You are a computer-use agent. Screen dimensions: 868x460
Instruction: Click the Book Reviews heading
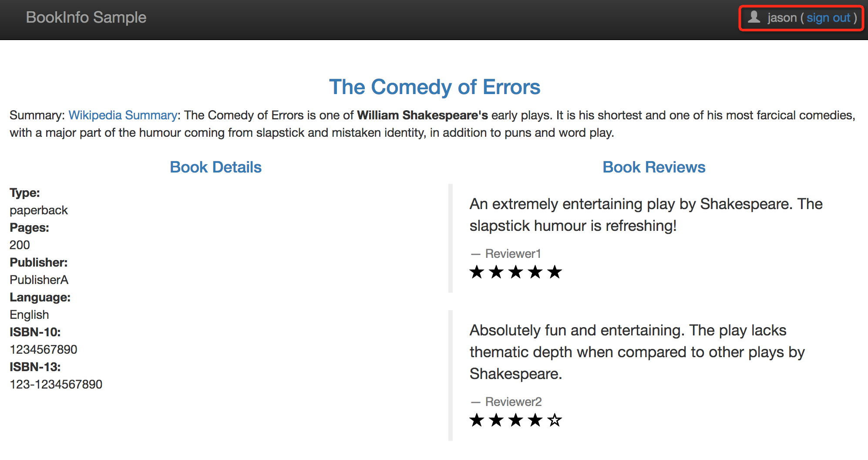(654, 167)
